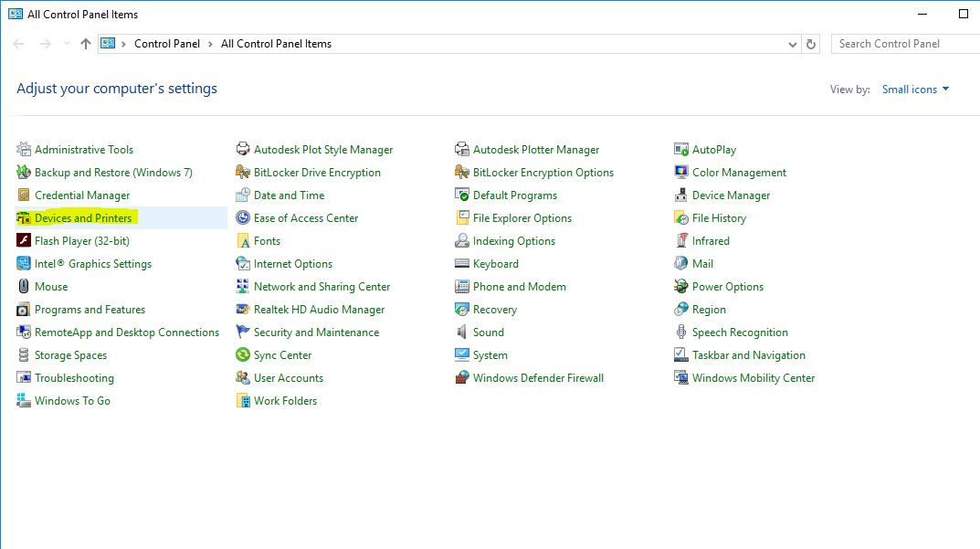This screenshot has height=549, width=980.
Task: Open Security and Maintenance link
Action: point(316,332)
